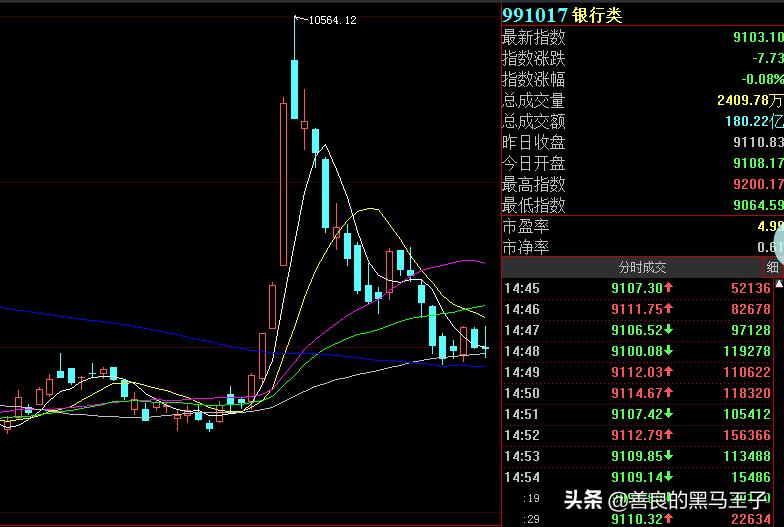The height and width of the screenshot is (527, 784).
Task: Click the 市净率 label
Action: click(526, 247)
